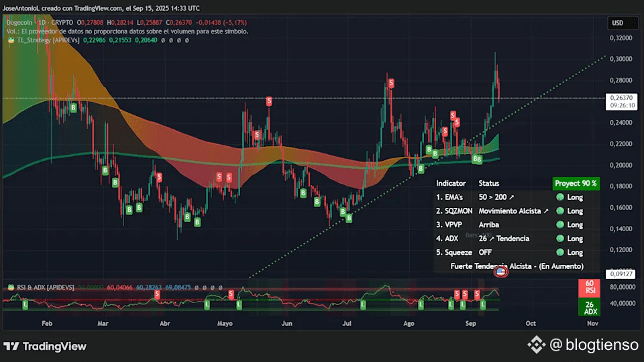
Task: Click the 0,30000 price axis label
Action: (x=621, y=59)
